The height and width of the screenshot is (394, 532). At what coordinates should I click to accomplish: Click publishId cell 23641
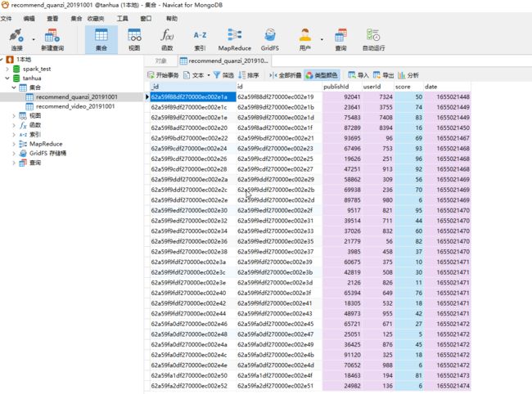(341, 107)
